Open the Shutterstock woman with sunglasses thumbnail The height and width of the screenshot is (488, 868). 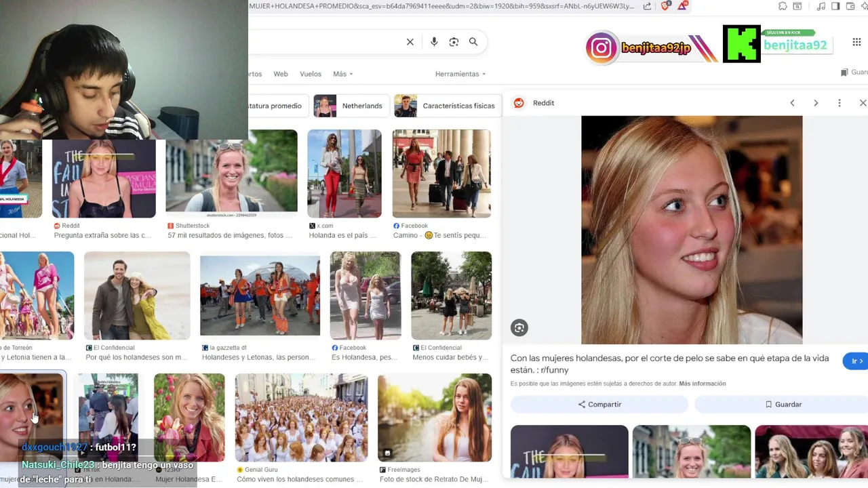coord(231,174)
